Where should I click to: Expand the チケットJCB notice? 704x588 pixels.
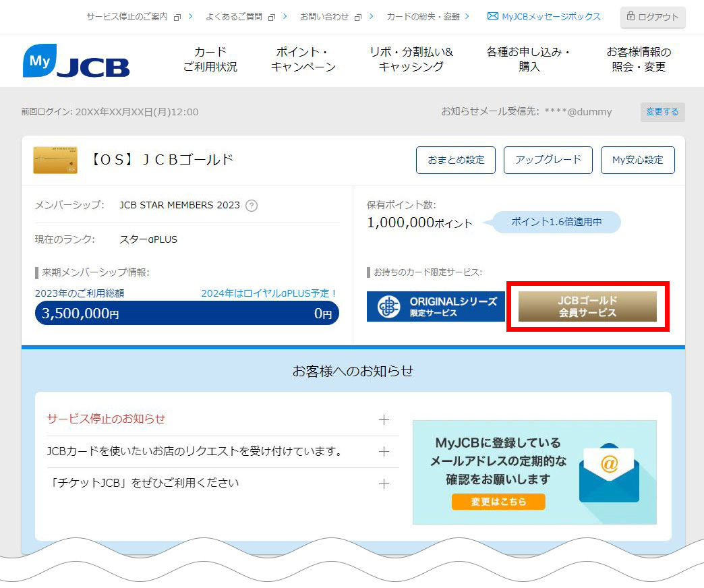coord(384,484)
